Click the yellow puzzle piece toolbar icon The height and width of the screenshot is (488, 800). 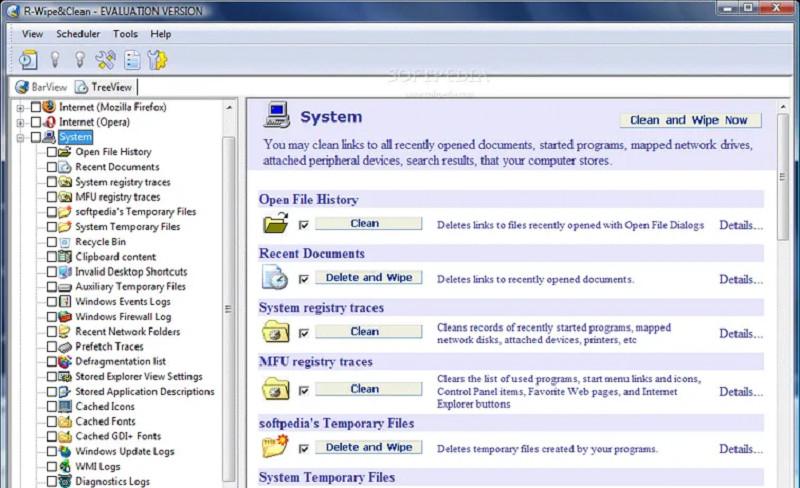click(157, 59)
